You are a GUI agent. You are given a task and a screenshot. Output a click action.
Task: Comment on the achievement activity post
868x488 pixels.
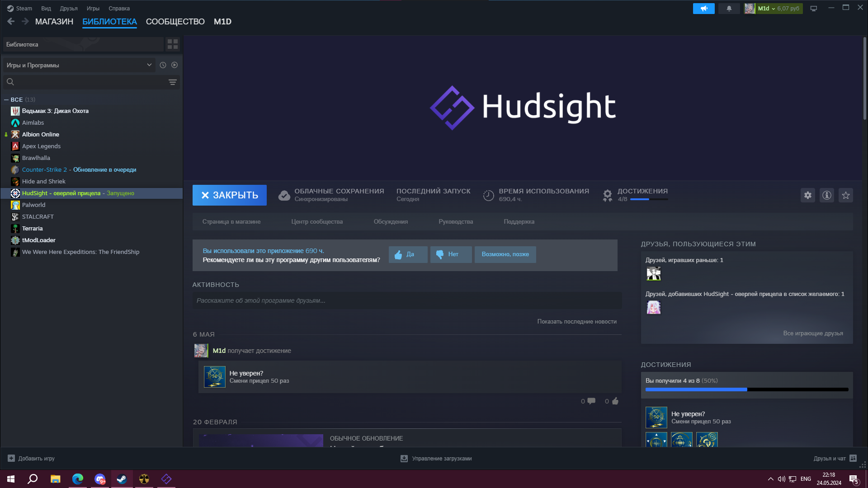pos(591,401)
